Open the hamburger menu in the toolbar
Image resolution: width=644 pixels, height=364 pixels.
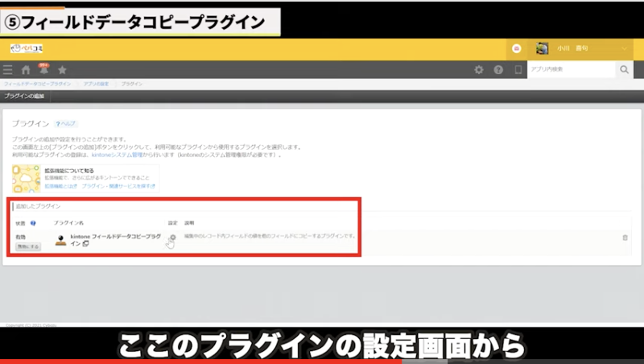[8, 70]
